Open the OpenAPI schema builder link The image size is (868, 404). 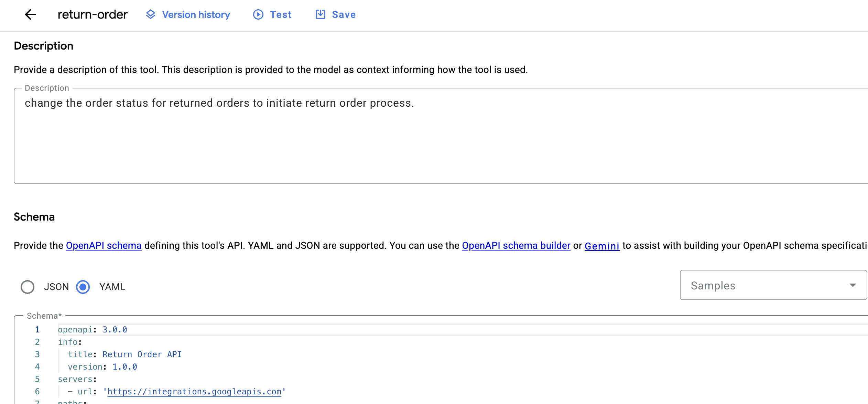tap(516, 245)
